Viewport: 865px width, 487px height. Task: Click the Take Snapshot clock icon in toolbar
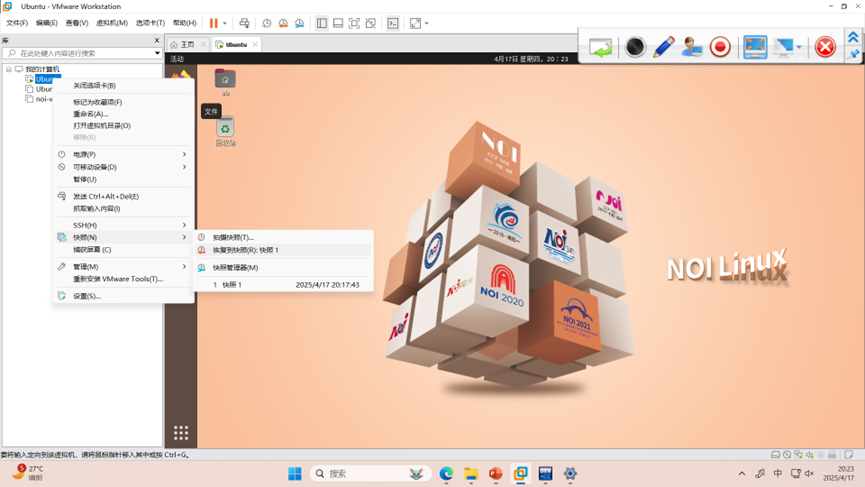tap(266, 23)
